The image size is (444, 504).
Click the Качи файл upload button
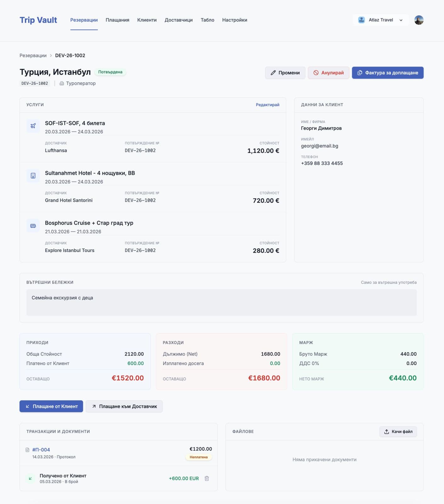click(x=398, y=432)
